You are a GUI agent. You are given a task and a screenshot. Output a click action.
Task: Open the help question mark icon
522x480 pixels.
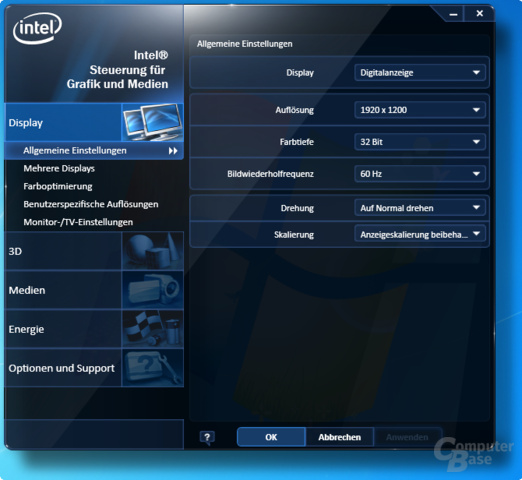click(207, 437)
